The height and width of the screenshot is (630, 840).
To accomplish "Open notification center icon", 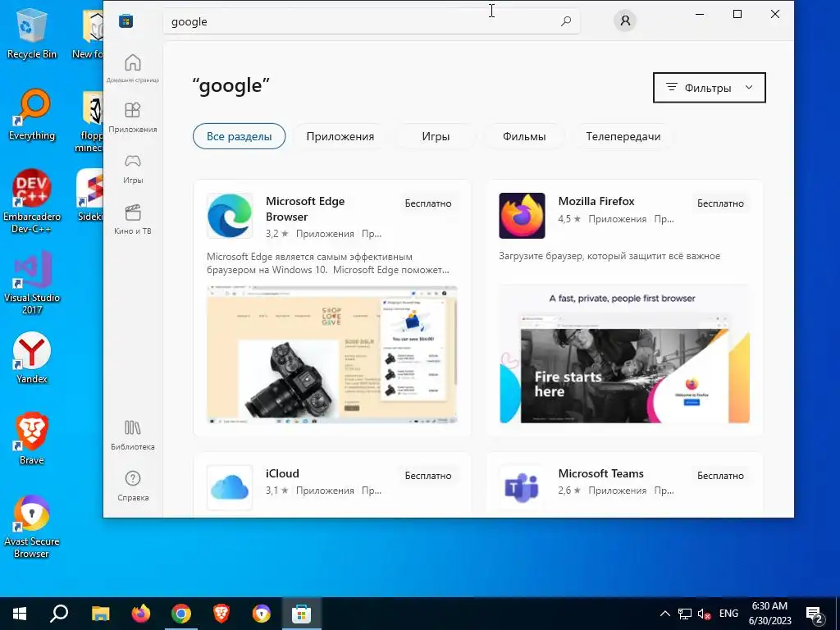I will coord(815,614).
